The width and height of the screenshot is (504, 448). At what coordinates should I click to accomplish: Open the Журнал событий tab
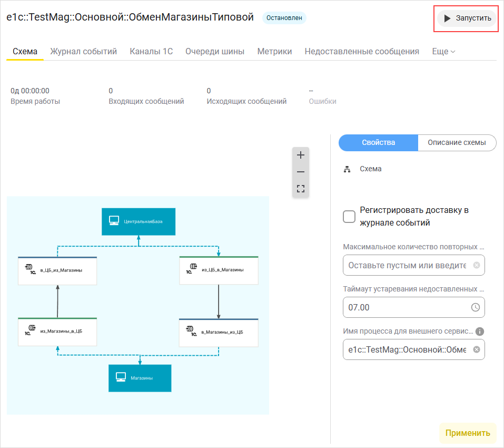point(83,52)
